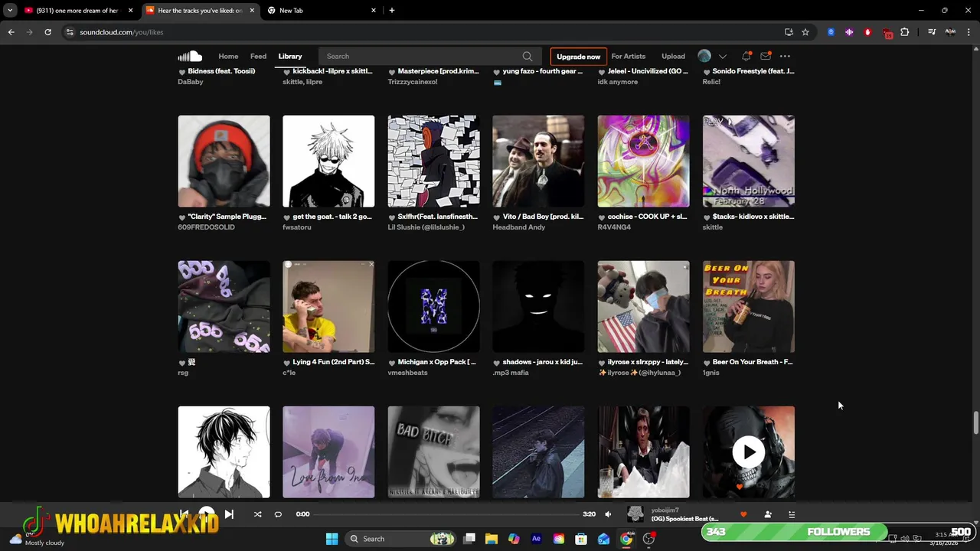Skip to next track in player
Viewport: 980px width, 551px height.
tap(229, 514)
